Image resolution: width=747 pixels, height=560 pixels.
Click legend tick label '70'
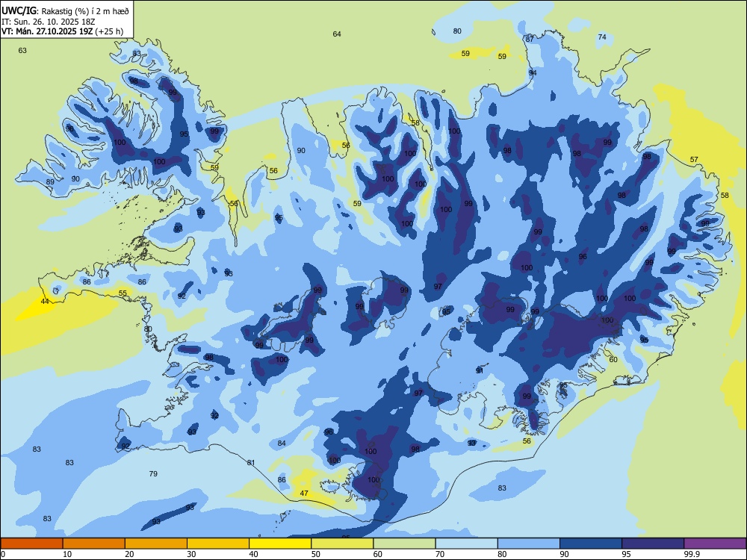(x=440, y=554)
